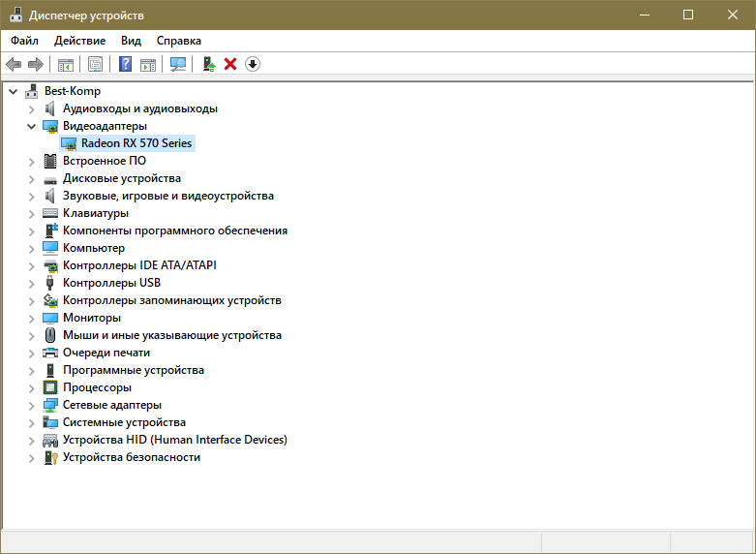Select Контроллеры IDE ATA/ATAPI label
The height and width of the screenshot is (554, 756).
[139, 265]
